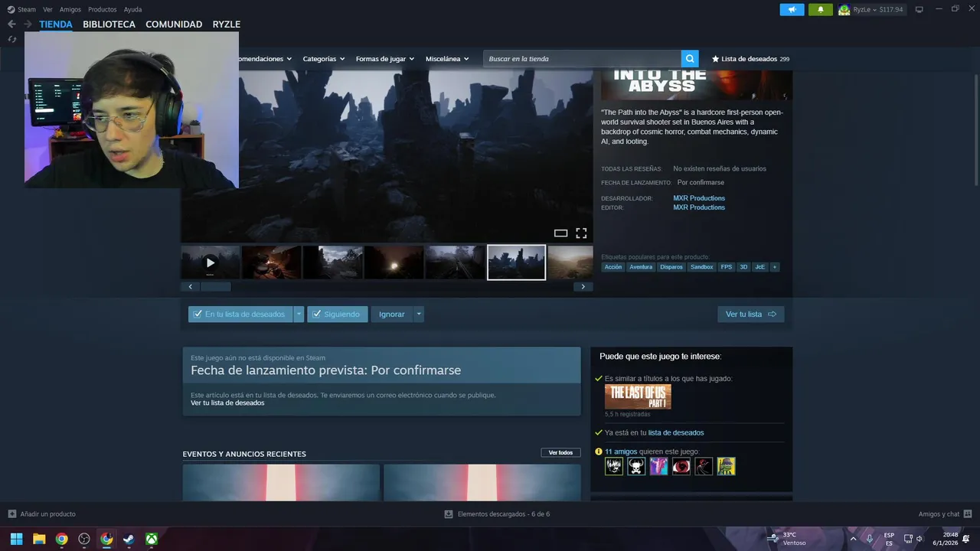Open the lime green friend avatar
The height and width of the screenshot is (551, 980).
726,466
